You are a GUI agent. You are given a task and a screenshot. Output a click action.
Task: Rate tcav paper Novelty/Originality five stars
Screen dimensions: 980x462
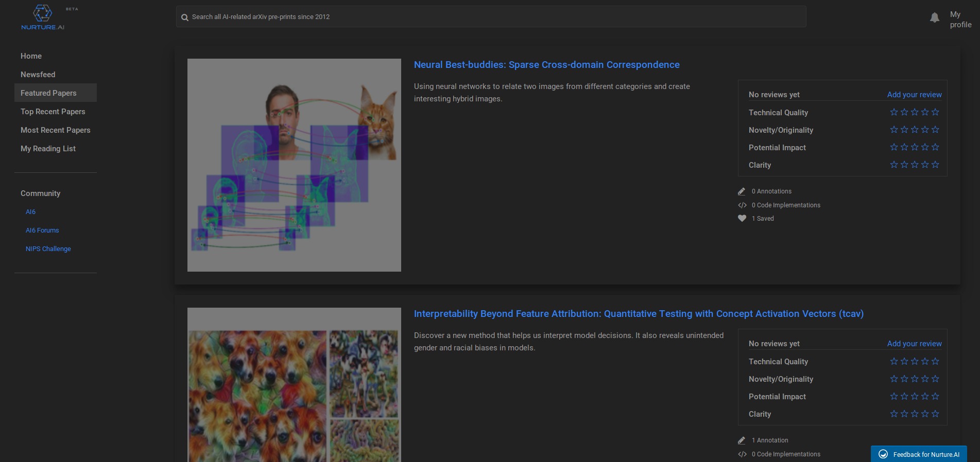coord(935,379)
